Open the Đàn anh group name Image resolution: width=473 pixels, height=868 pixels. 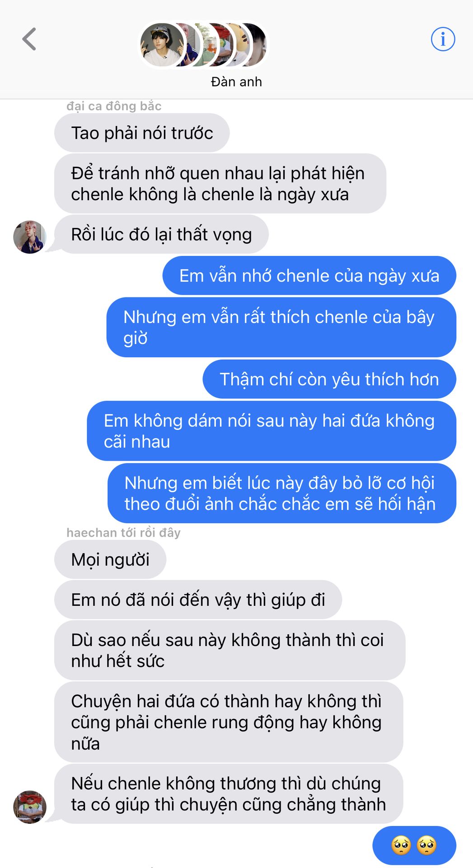click(236, 82)
